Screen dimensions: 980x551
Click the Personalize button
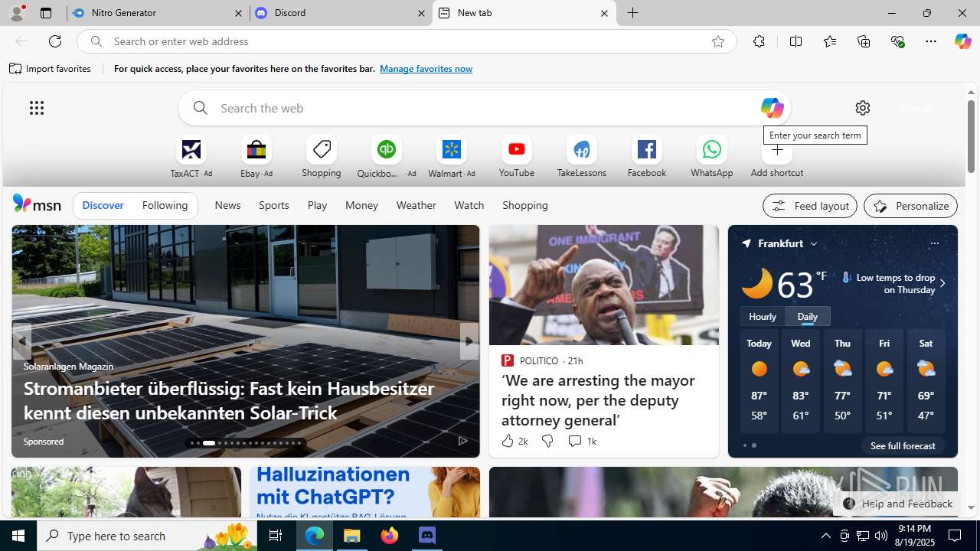pyautogui.click(x=910, y=206)
